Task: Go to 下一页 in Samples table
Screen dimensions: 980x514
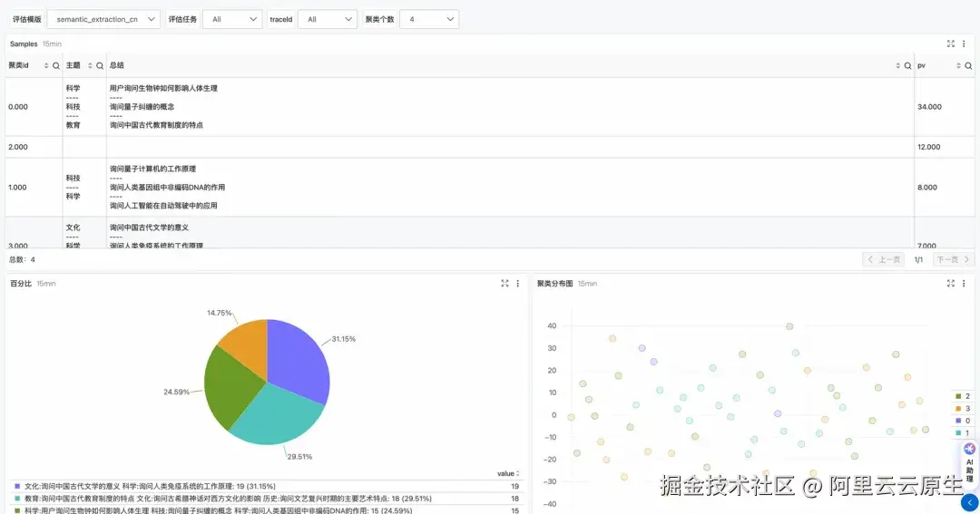Action: [x=953, y=260]
